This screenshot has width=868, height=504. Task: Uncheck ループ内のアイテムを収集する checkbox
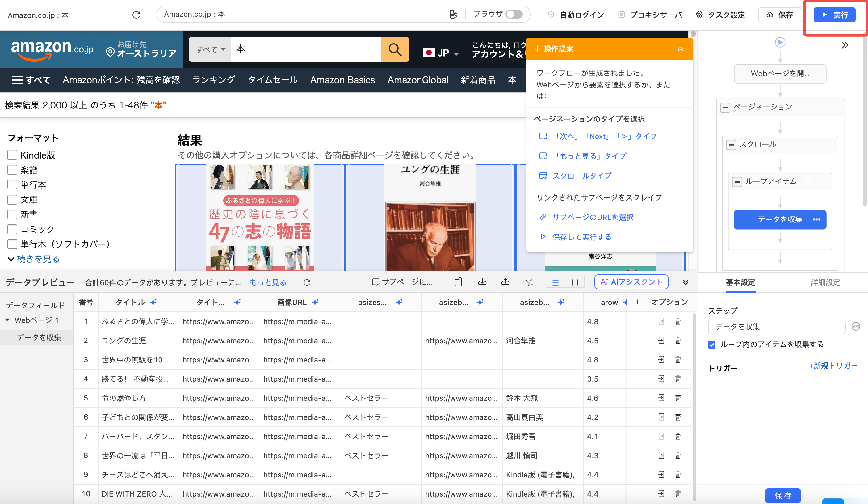(x=712, y=344)
